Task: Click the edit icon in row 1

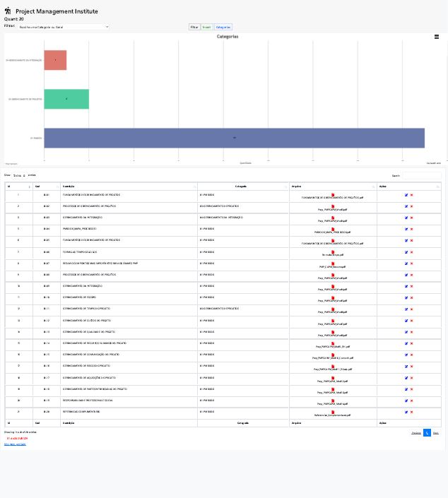Action: tap(406, 195)
